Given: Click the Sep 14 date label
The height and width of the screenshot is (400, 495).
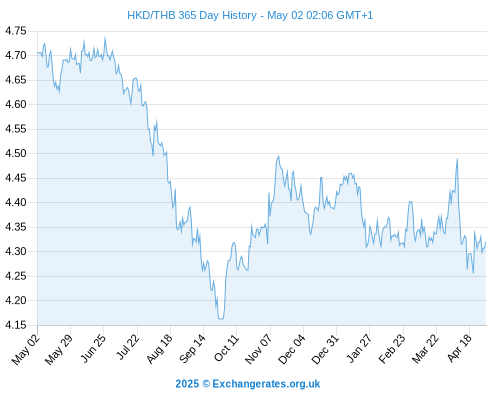Looking at the screenshot, I should pos(192,348).
